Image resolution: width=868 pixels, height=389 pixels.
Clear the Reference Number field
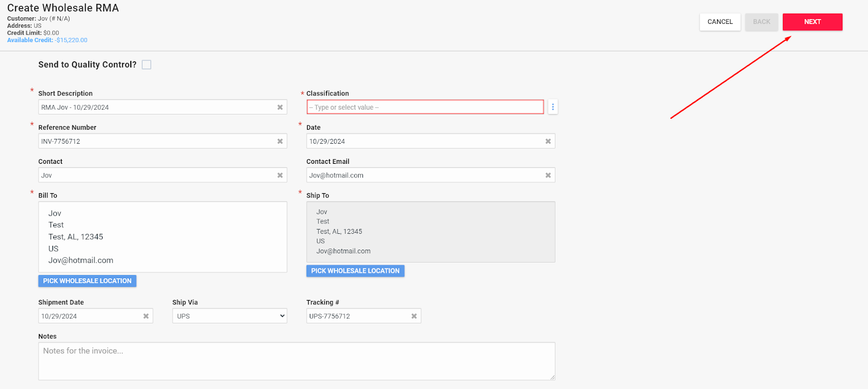coord(280,142)
